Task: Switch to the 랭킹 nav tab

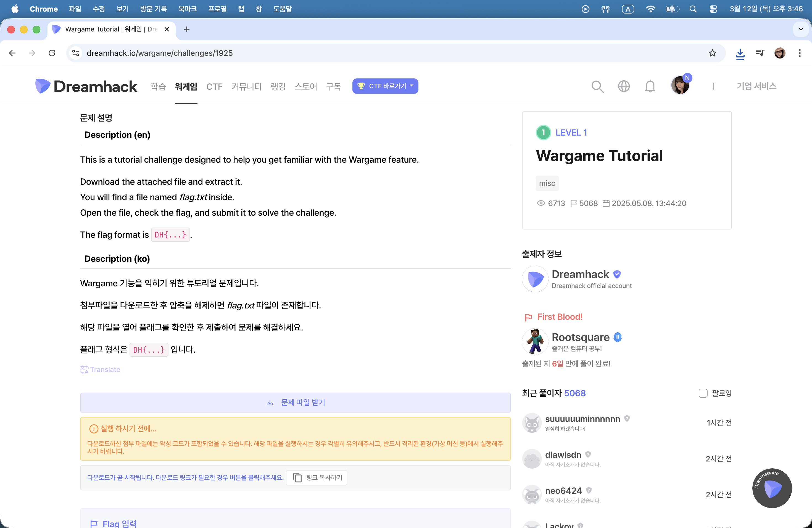Action: (x=278, y=86)
